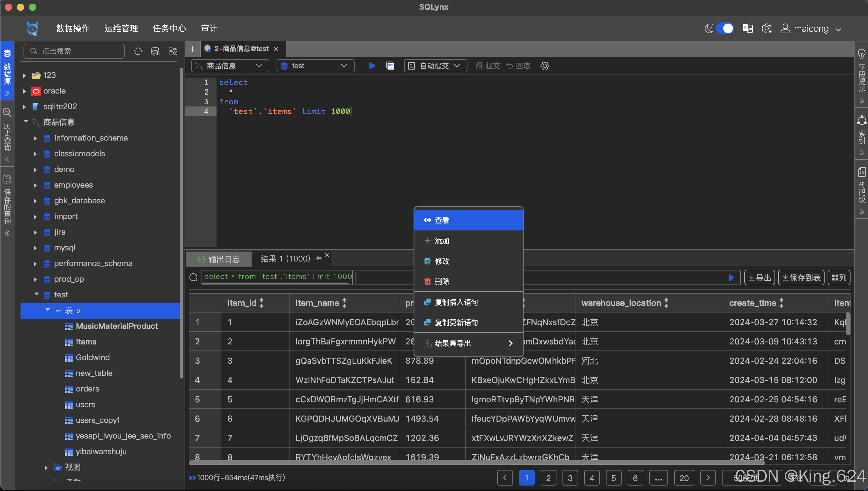Image resolution: width=868 pixels, height=491 pixels.
Task: Click the new query tab plus icon
Action: [192, 49]
